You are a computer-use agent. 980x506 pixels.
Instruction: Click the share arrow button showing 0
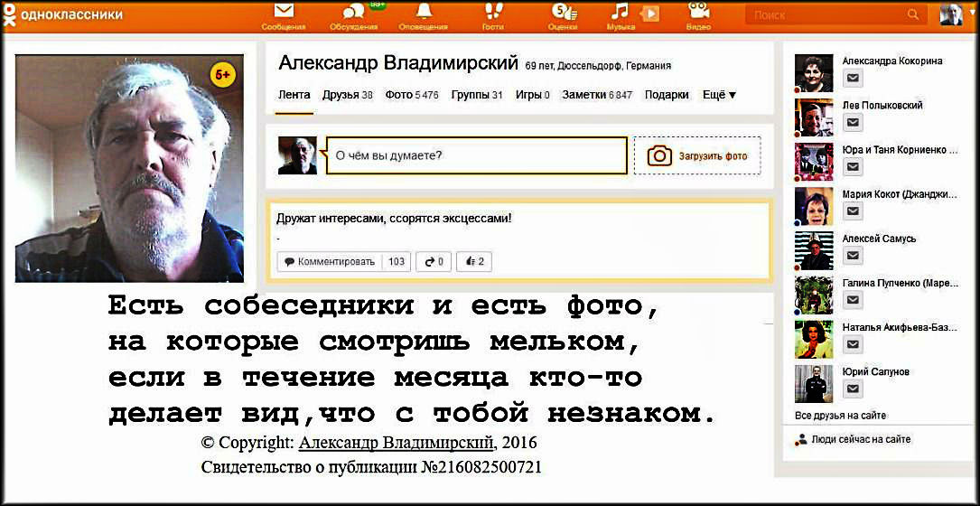pos(434,261)
